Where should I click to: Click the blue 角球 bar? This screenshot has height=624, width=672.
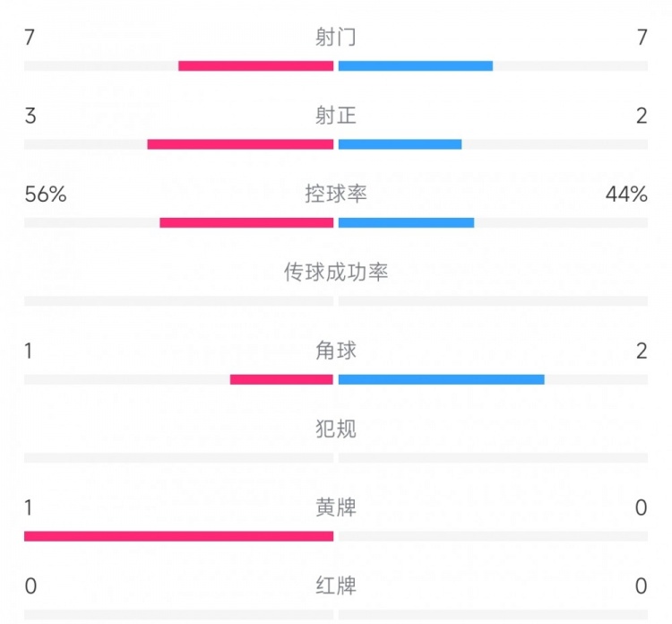tap(442, 379)
